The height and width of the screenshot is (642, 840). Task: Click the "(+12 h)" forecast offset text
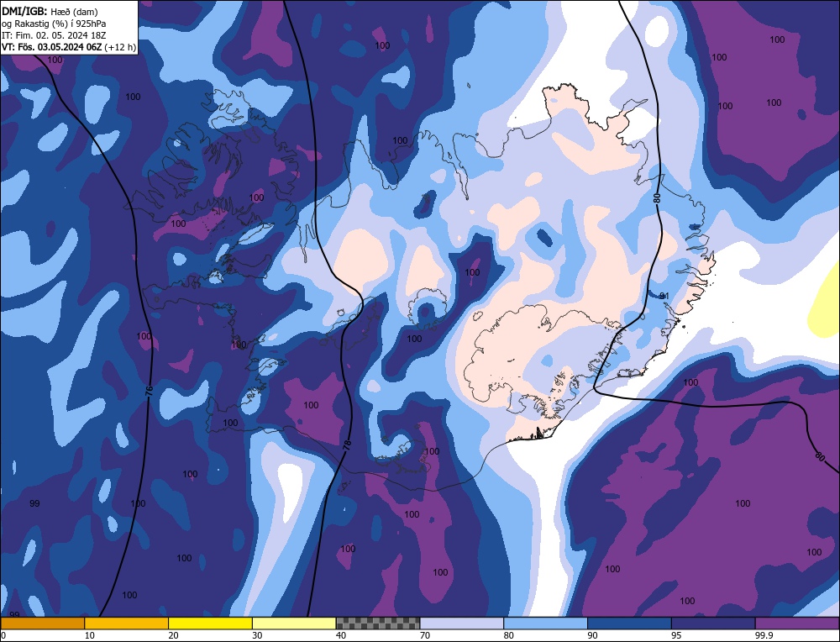click(x=120, y=47)
